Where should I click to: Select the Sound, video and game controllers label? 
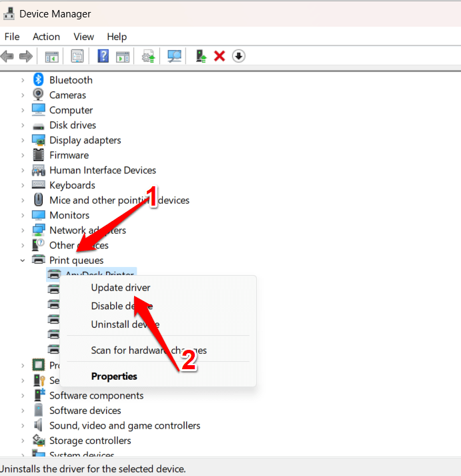[125, 426]
